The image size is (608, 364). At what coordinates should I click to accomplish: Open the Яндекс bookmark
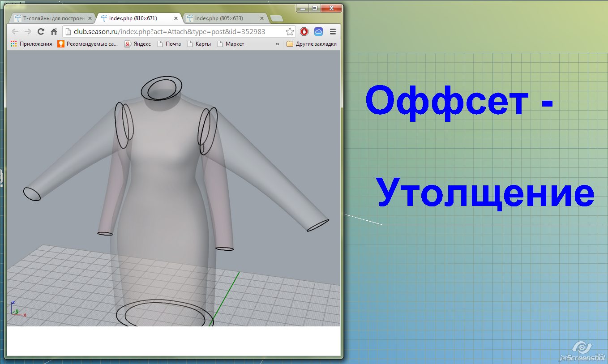click(138, 44)
